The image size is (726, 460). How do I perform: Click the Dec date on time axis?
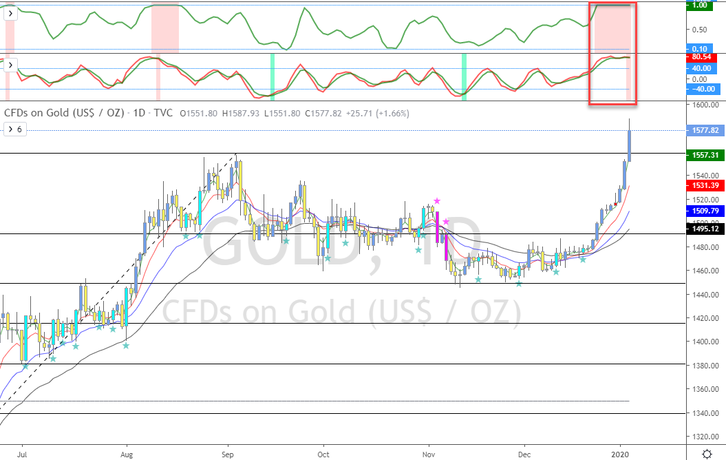click(x=524, y=455)
